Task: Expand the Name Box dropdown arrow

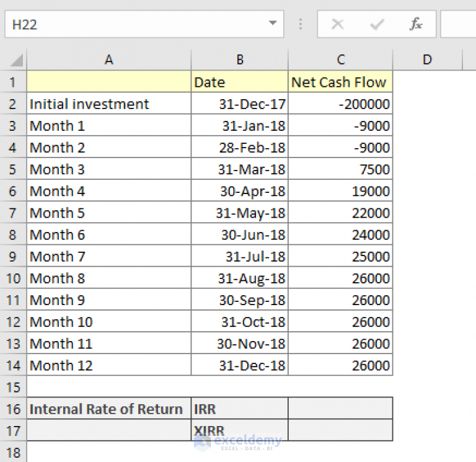Action: (273, 23)
